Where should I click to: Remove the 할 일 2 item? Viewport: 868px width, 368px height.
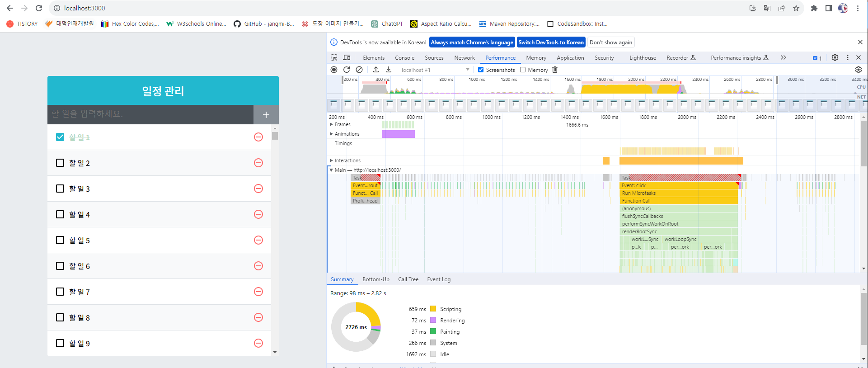[258, 163]
